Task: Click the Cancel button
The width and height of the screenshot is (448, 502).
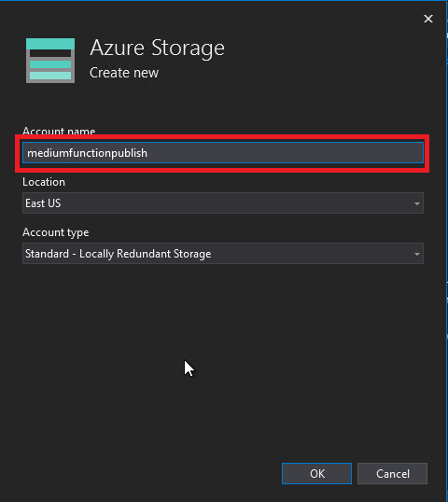Action: [392, 473]
